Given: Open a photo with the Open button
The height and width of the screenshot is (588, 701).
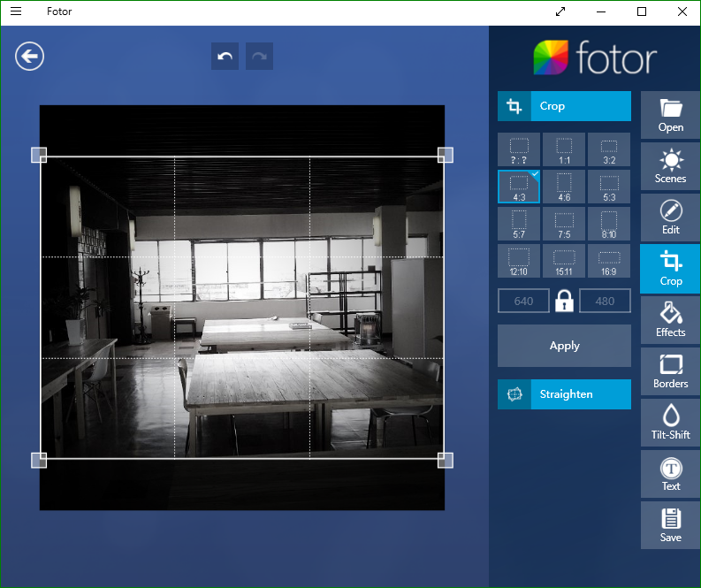Looking at the screenshot, I should coord(671,115).
